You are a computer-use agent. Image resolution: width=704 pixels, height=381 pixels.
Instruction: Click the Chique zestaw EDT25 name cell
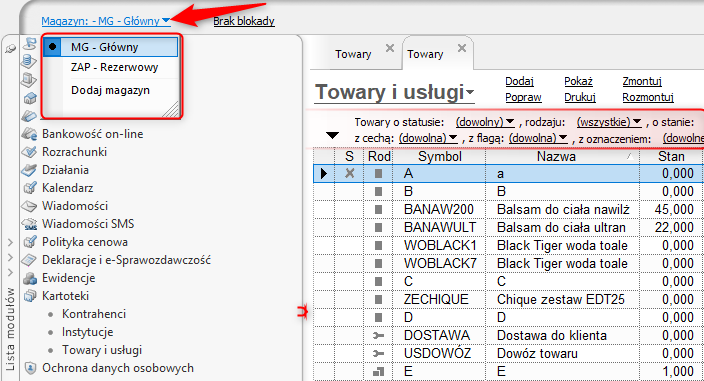pyautogui.click(x=562, y=299)
